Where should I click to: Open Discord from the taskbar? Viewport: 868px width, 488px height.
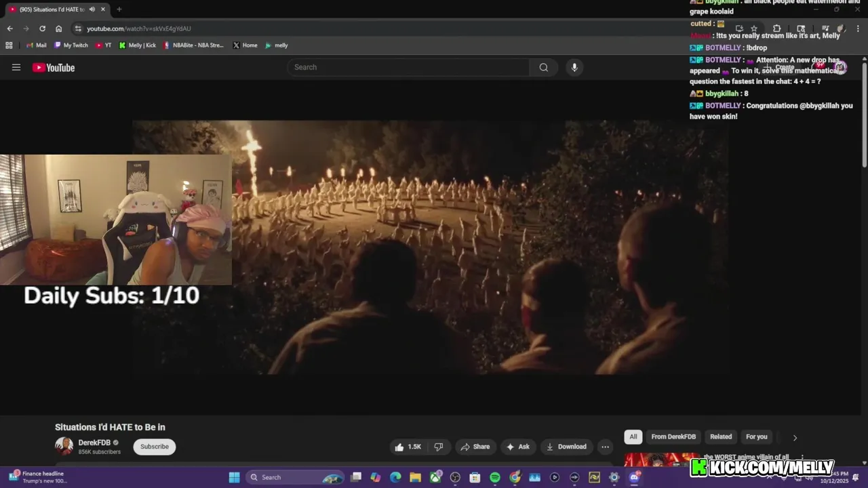tap(634, 477)
